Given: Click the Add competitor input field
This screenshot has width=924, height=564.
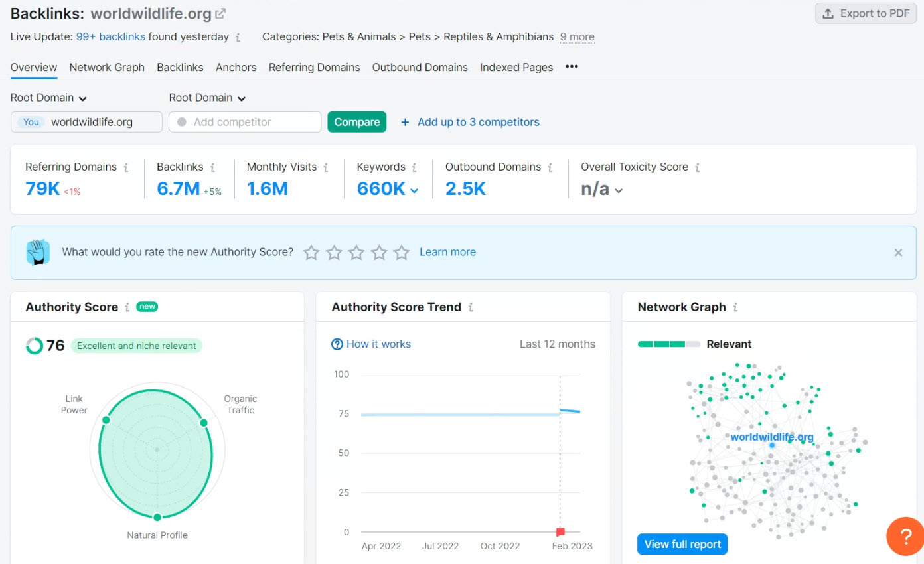Looking at the screenshot, I should [x=245, y=122].
